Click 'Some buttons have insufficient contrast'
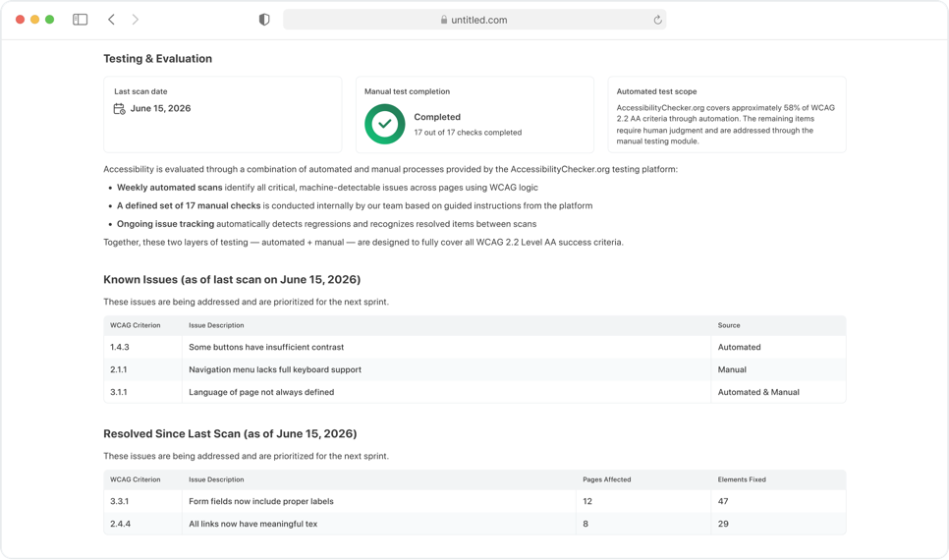 coord(266,347)
